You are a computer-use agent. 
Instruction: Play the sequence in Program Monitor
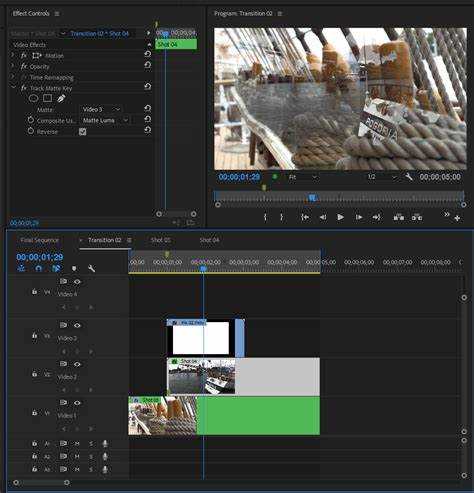340,217
